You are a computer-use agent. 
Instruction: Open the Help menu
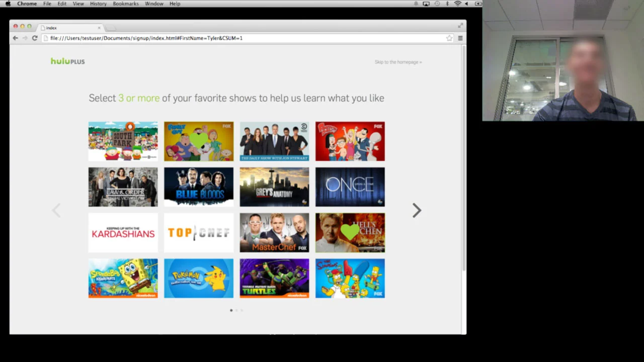click(x=175, y=4)
